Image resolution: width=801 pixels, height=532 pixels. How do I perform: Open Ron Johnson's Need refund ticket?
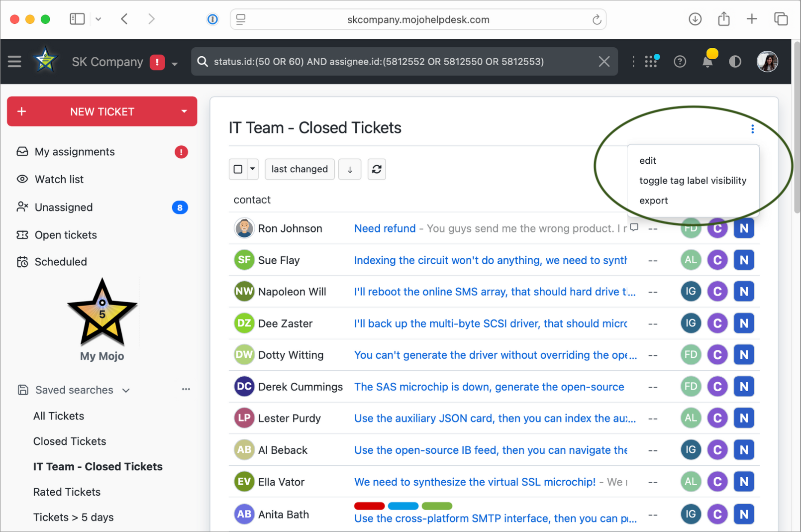pyautogui.click(x=385, y=228)
